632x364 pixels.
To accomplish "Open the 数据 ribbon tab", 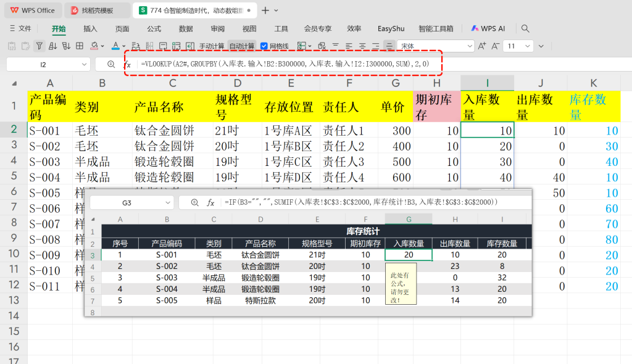I will coord(186,28).
